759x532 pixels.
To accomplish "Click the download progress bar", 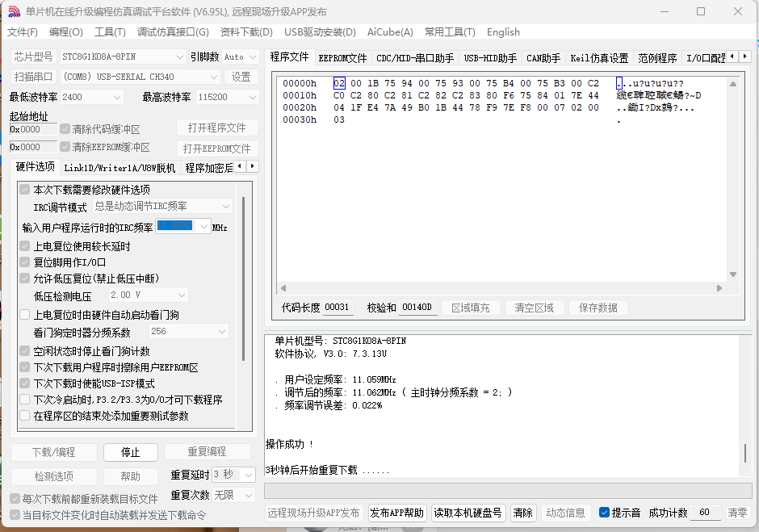I will (507, 491).
